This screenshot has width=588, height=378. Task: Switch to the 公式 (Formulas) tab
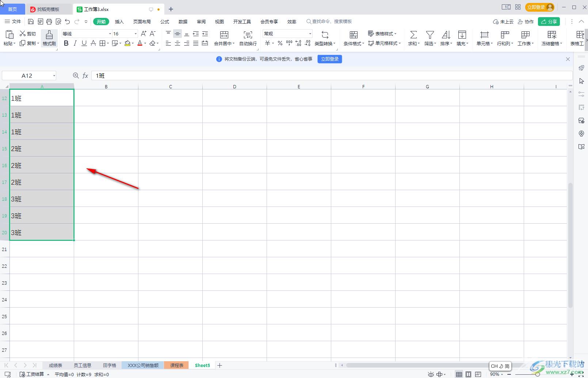165,22
